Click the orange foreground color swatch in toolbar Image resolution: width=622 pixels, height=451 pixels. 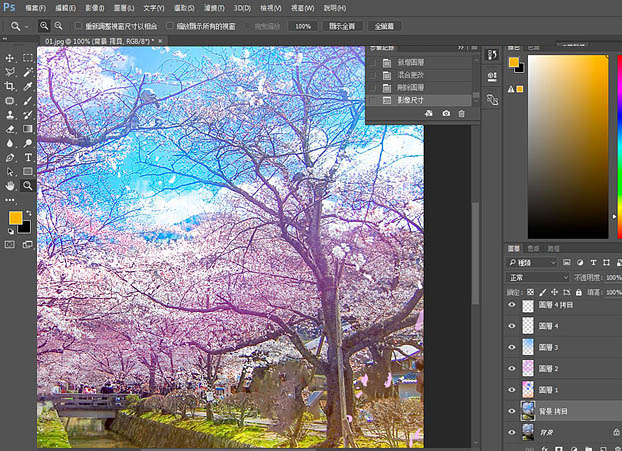tap(15, 218)
